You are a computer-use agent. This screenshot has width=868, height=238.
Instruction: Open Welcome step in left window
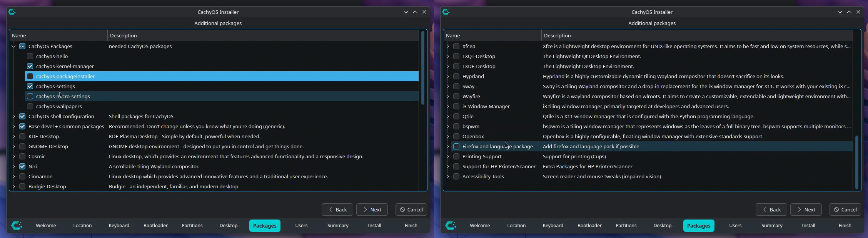46,226
